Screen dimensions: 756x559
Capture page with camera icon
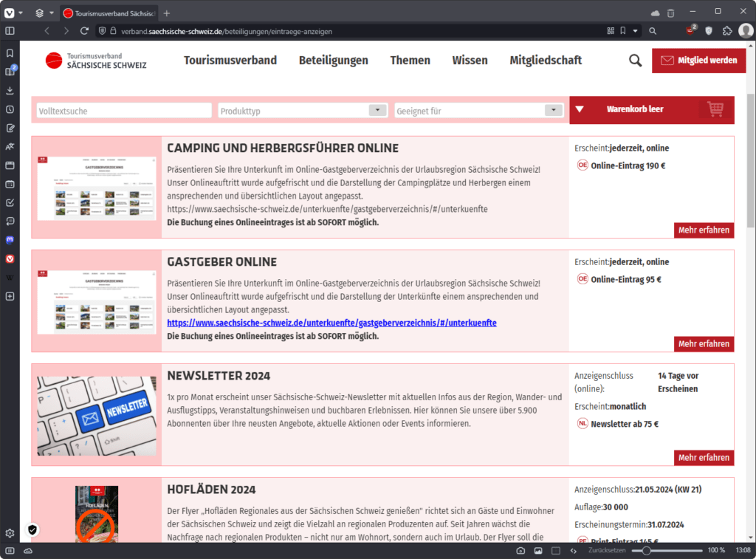[x=520, y=550]
